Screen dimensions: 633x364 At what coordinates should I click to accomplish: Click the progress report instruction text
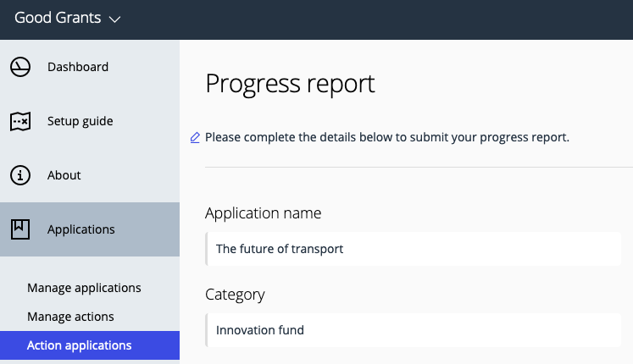coord(387,137)
